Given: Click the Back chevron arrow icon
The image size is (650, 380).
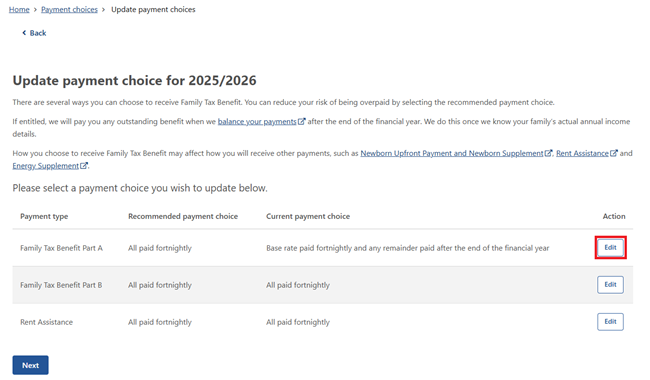Looking at the screenshot, I should 24,33.
